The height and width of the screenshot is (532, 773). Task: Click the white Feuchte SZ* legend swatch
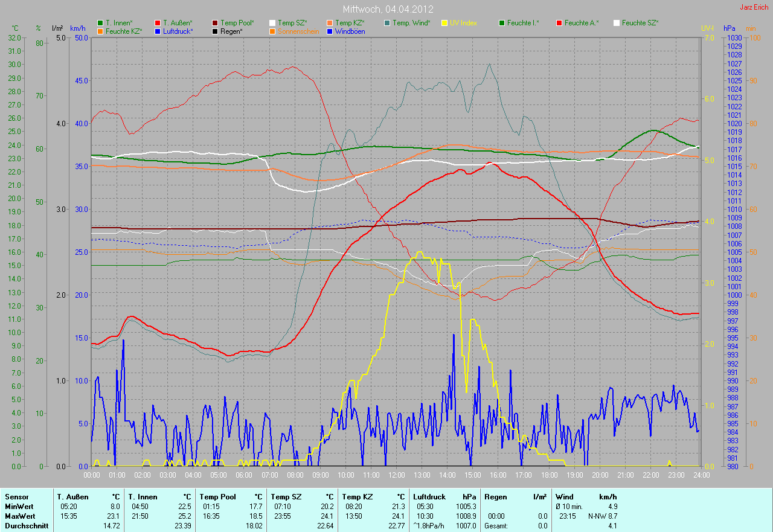click(x=617, y=23)
